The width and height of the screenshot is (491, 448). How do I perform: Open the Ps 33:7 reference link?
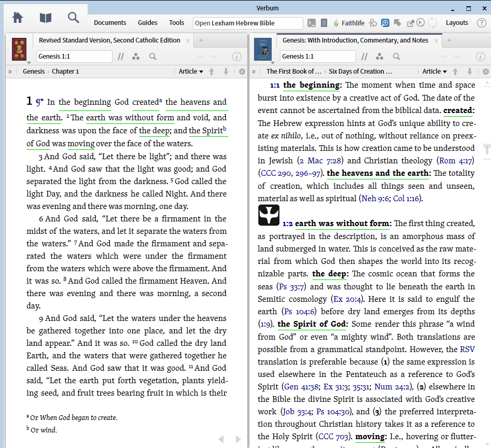click(291, 286)
